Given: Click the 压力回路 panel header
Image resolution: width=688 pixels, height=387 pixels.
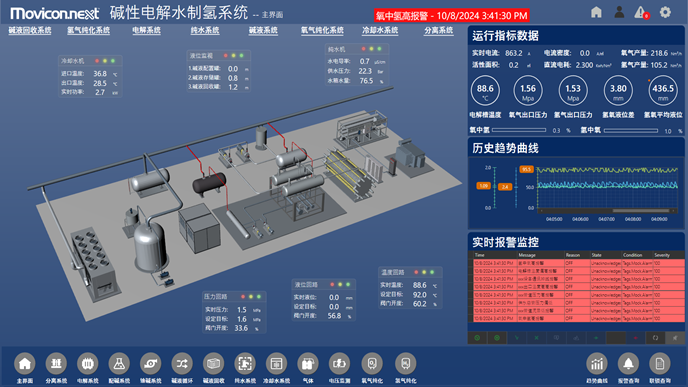Looking at the screenshot, I should [x=234, y=297].
